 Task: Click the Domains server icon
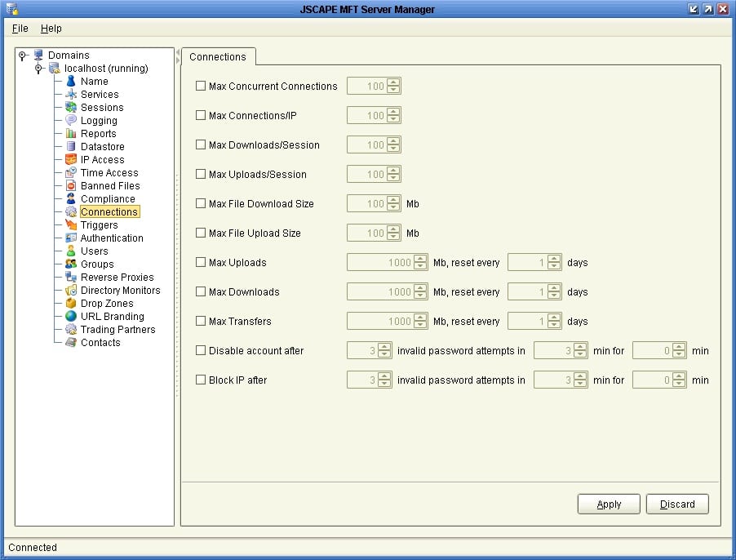click(x=38, y=56)
